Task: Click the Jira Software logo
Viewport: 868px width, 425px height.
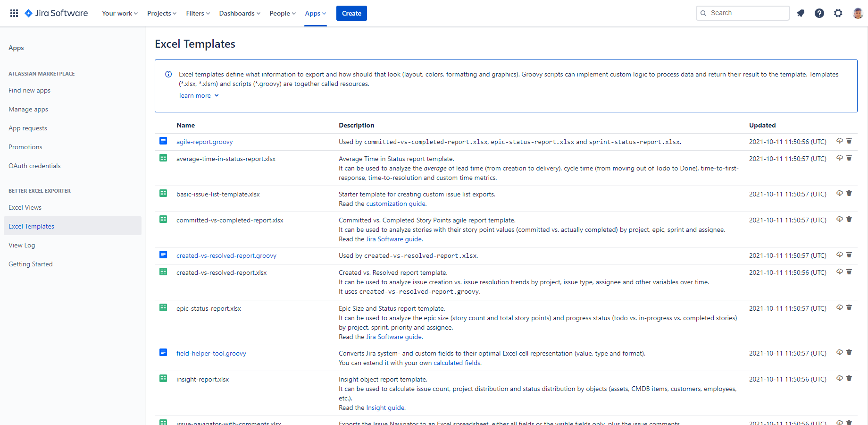Action: point(56,13)
